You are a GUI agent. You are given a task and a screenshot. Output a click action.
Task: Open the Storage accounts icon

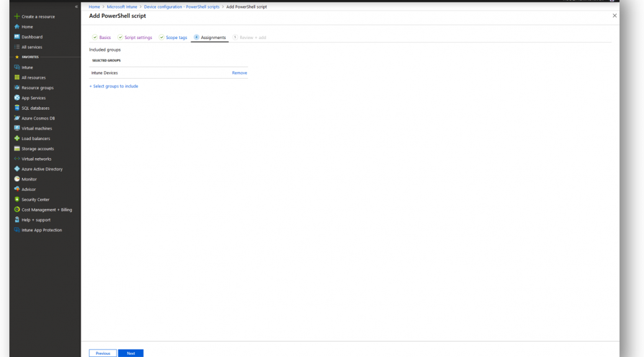(x=17, y=149)
